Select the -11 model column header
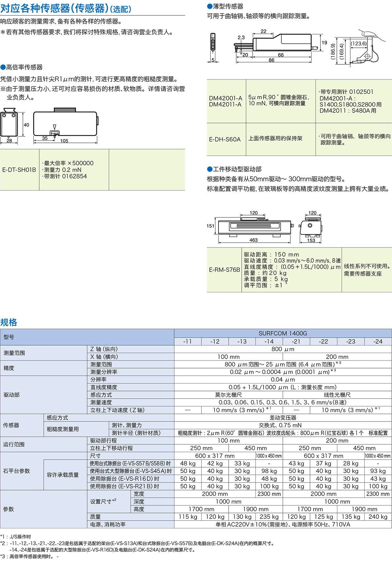Screen dimensions: 392x562 [188, 342]
